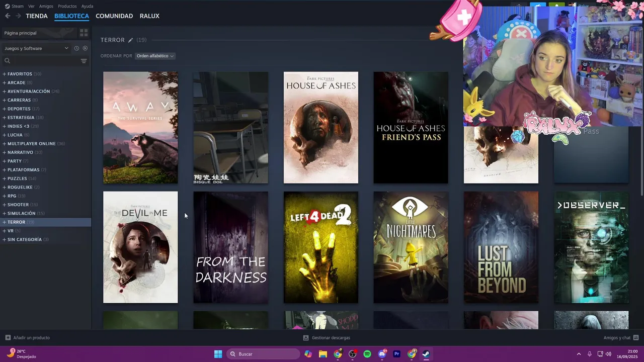Open File Explorer from the taskbar
The height and width of the screenshot is (362, 644).
coord(323,354)
